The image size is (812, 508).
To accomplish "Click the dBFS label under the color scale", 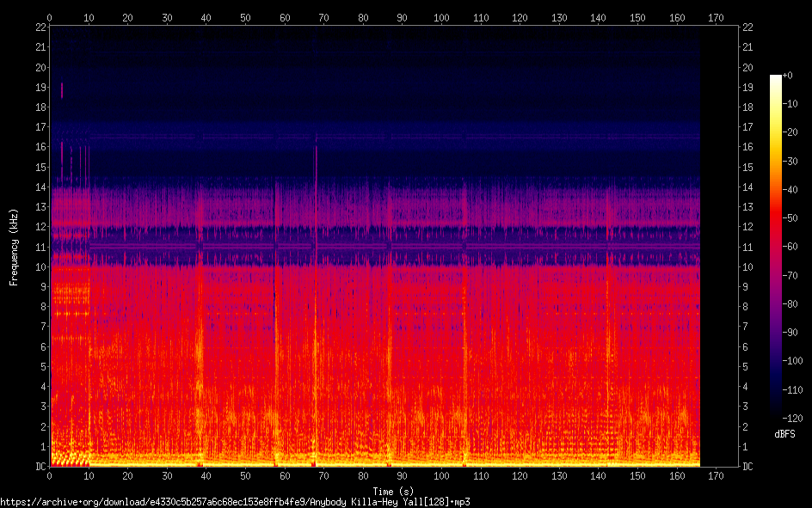I will click(784, 434).
